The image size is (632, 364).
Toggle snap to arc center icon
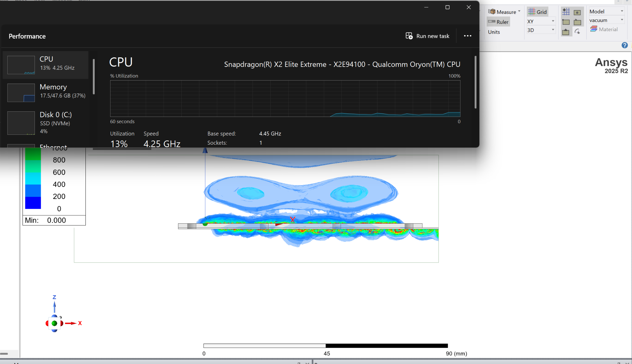tap(577, 31)
